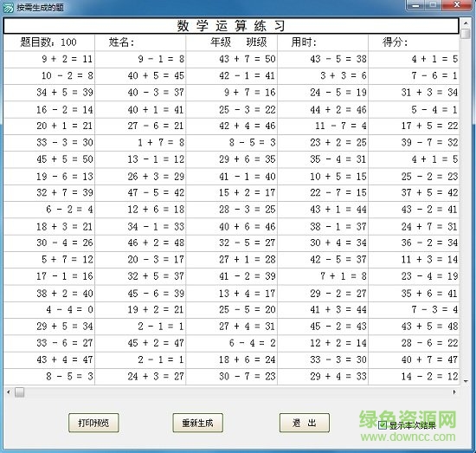Click the 退出 exit button
Screen dimensions: 476x453
[x=305, y=423]
